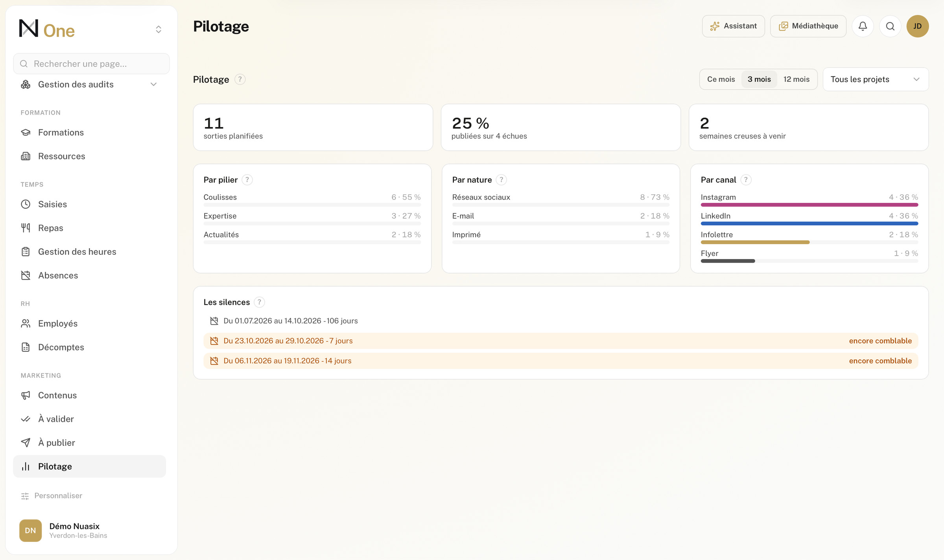944x560 pixels.
Task: Show help for Par canal
Action: point(746,180)
